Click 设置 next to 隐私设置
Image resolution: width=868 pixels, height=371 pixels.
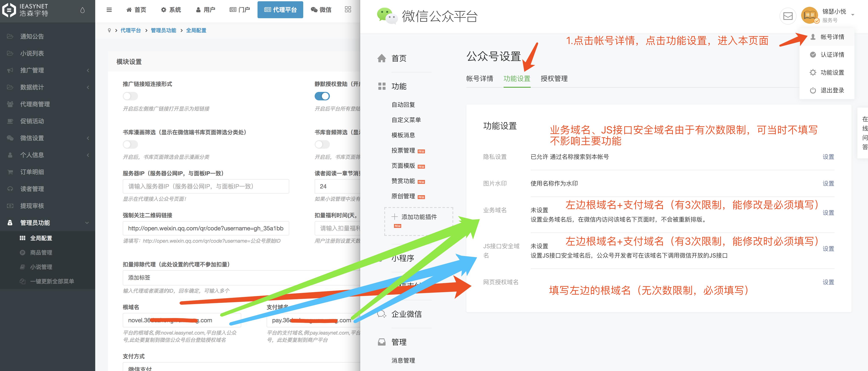point(829,156)
